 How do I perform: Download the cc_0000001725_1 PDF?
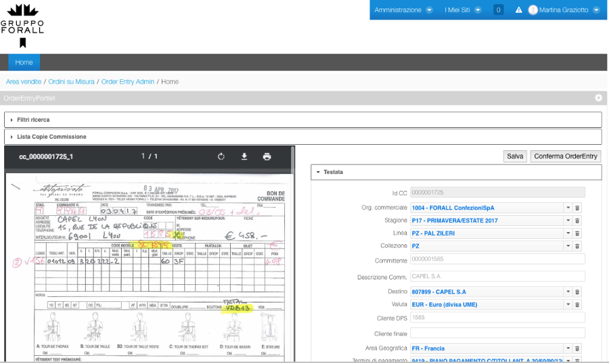pyautogui.click(x=244, y=156)
